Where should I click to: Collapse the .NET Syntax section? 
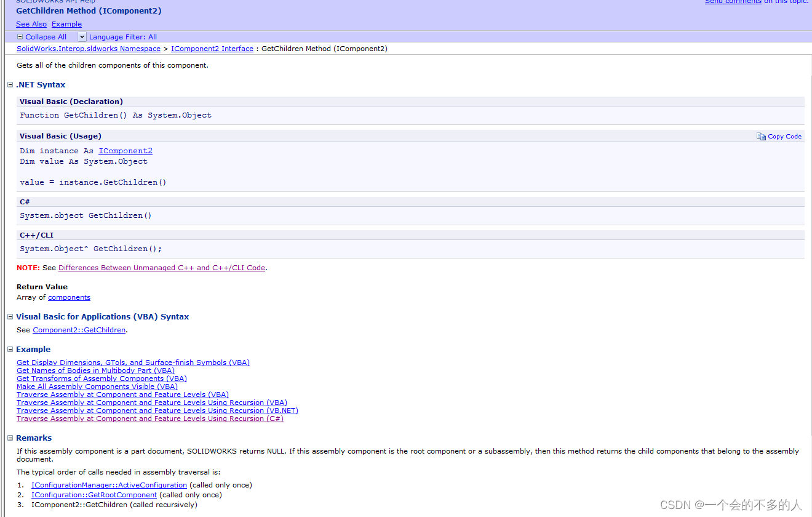(10, 84)
